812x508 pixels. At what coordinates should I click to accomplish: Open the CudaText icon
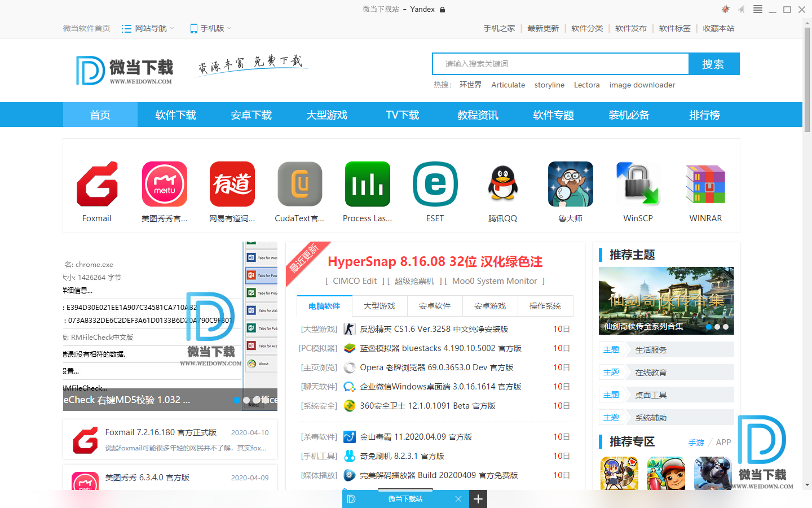pyautogui.click(x=300, y=184)
